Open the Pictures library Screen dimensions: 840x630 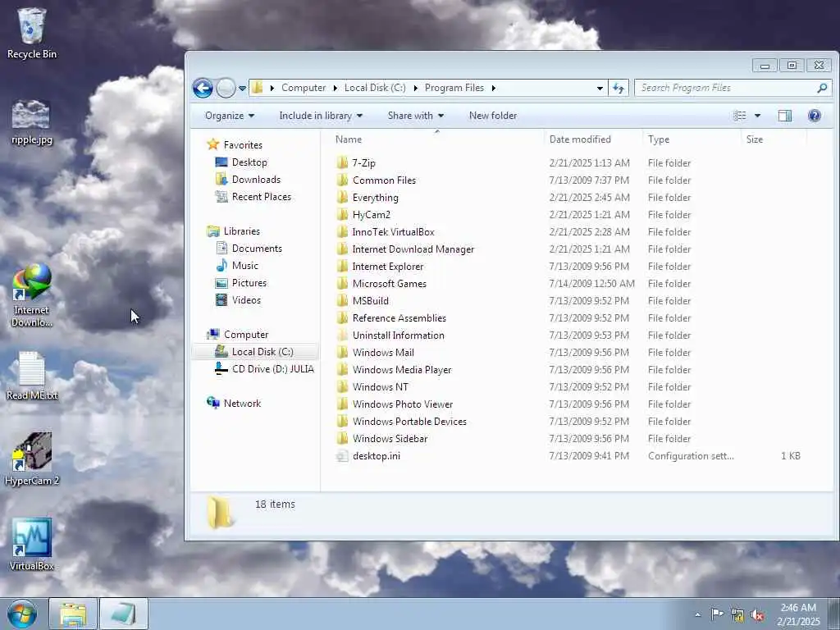click(249, 283)
